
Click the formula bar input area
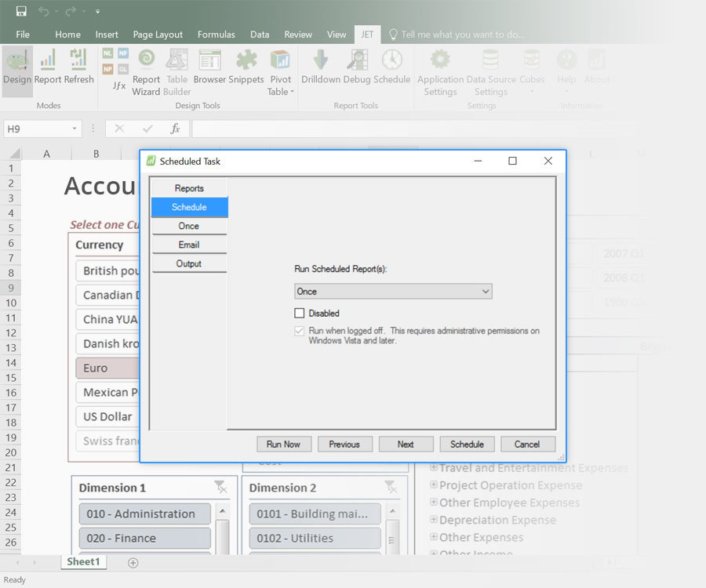(414, 129)
